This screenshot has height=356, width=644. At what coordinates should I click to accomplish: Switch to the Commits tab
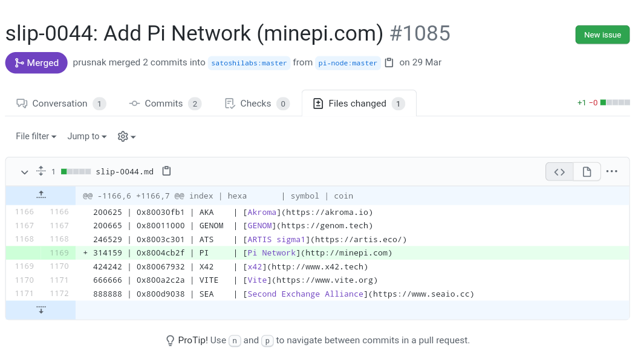pos(164,104)
